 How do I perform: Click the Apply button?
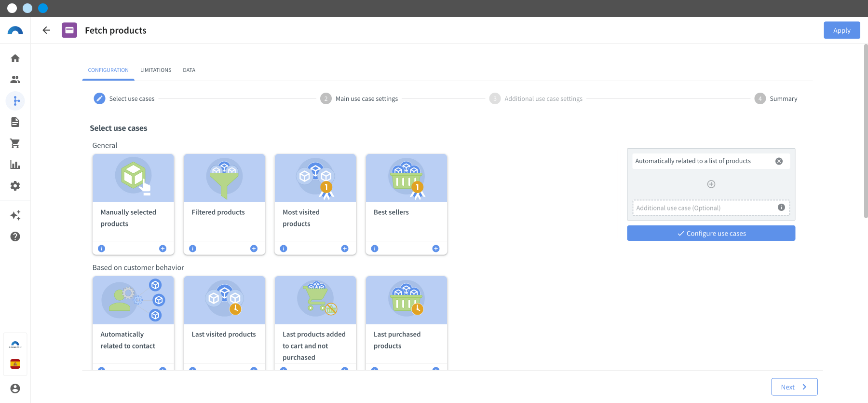[842, 30]
